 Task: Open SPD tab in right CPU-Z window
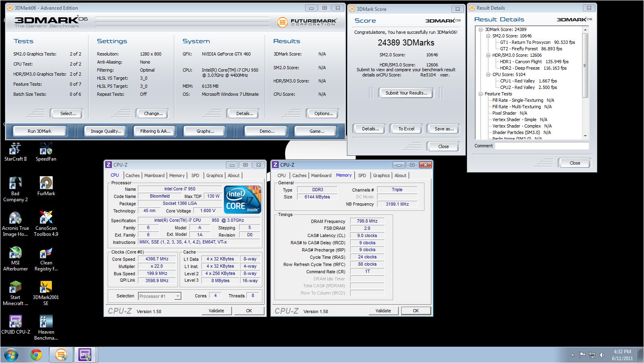(362, 175)
